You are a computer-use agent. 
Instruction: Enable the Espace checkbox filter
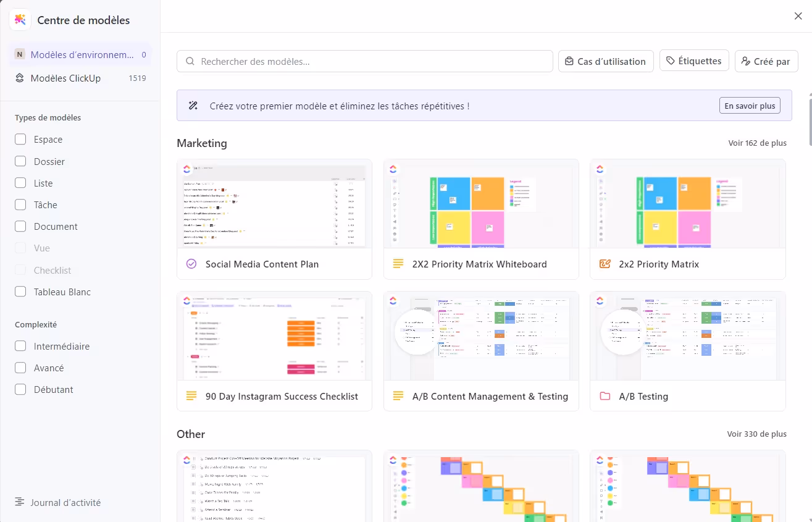(20, 140)
